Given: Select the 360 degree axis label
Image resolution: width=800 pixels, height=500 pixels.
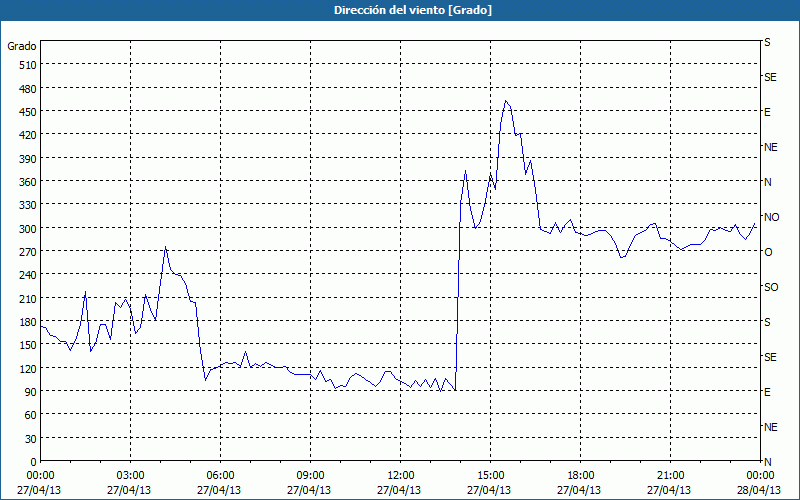Looking at the screenshot, I should click(x=28, y=182).
